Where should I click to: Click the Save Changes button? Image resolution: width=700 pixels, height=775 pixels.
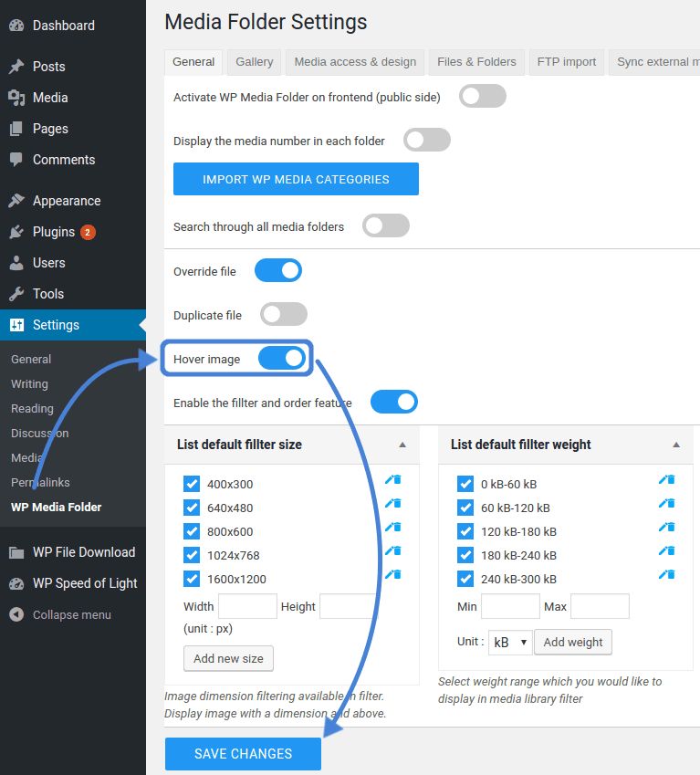(243, 754)
